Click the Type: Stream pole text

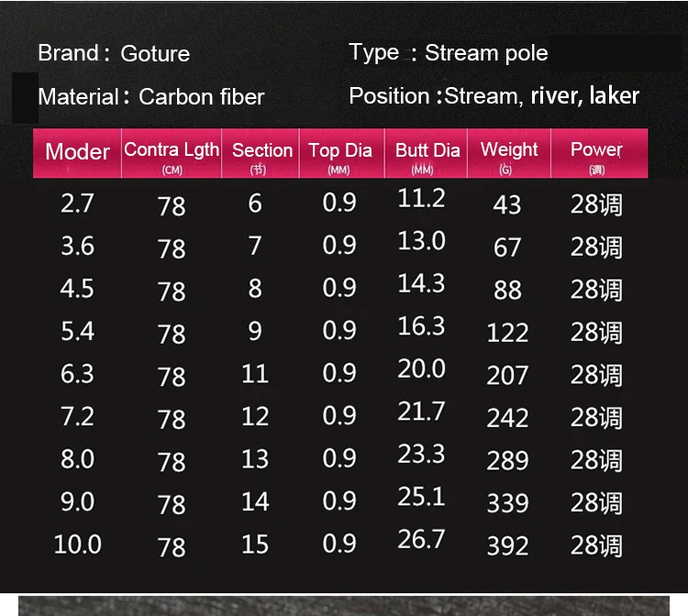coord(449,52)
